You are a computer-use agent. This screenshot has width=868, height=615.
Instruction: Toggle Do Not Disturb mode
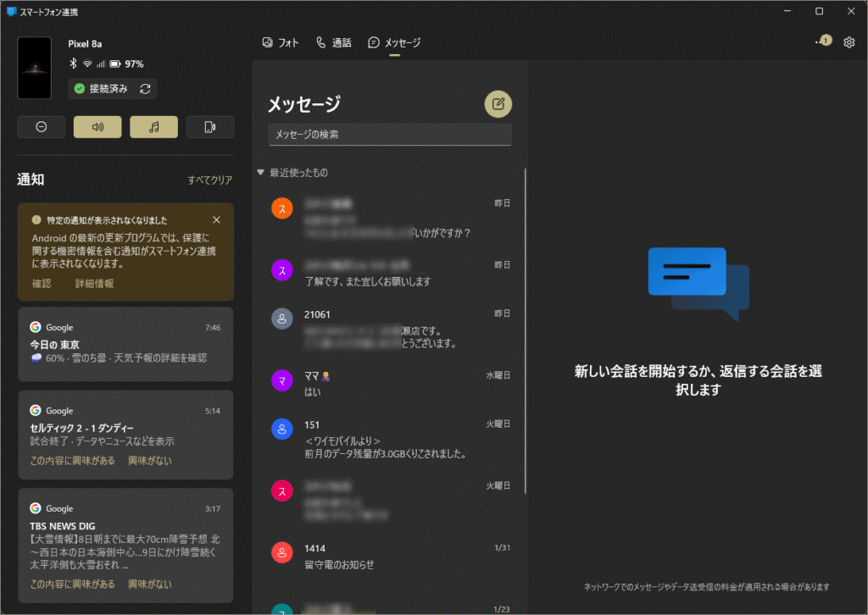(x=42, y=127)
